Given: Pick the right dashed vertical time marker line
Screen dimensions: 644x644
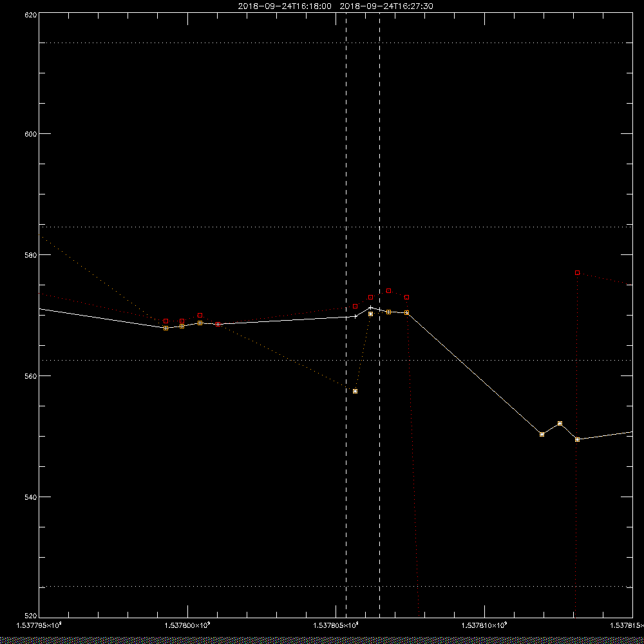Looking at the screenshot, I should point(379,314).
